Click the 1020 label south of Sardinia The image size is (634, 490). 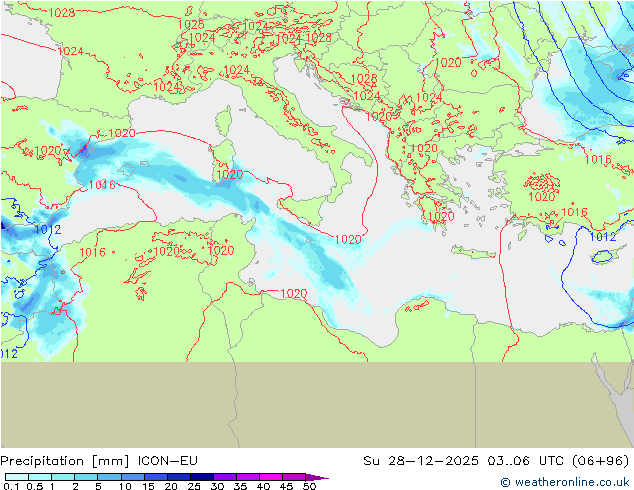230,175
